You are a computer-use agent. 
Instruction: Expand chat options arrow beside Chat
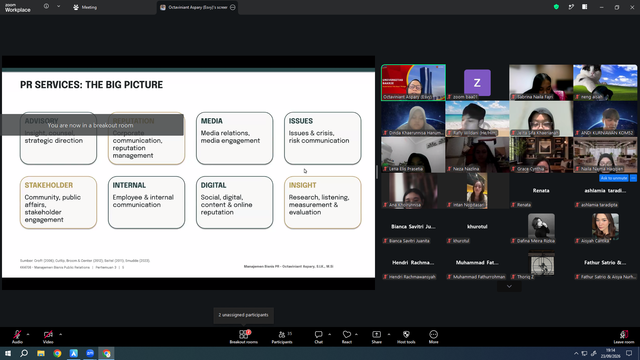coord(329,334)
